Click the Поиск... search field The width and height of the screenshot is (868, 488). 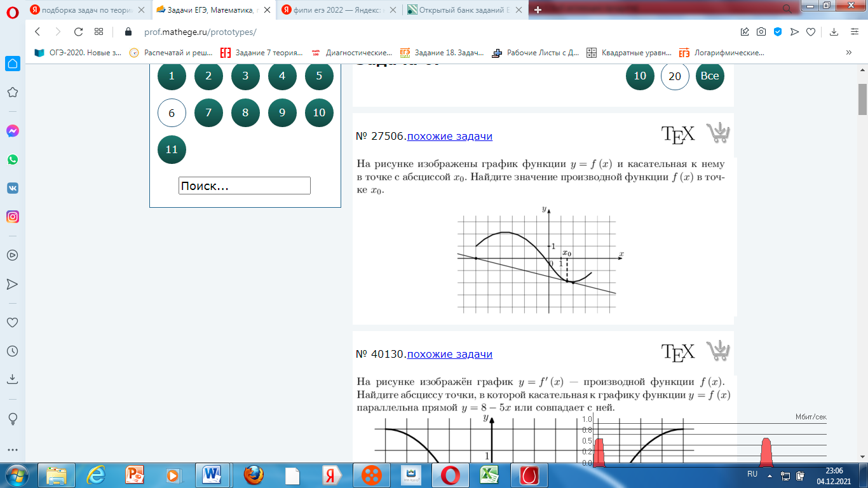pyautogui.click(x=245, y=186)
